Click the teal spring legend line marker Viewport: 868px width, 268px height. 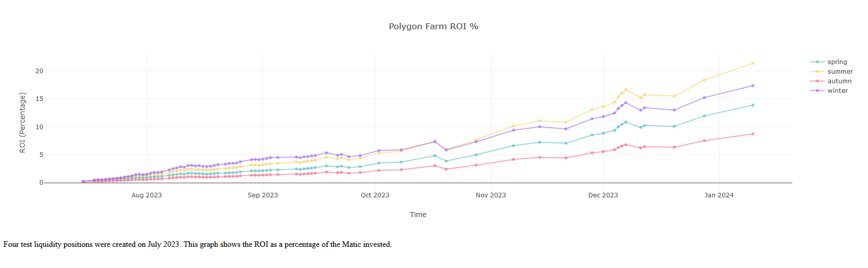[x=817, y=62]
